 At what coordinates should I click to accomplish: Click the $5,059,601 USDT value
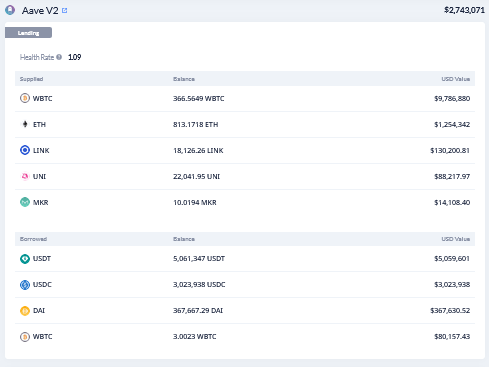[452, 259]
